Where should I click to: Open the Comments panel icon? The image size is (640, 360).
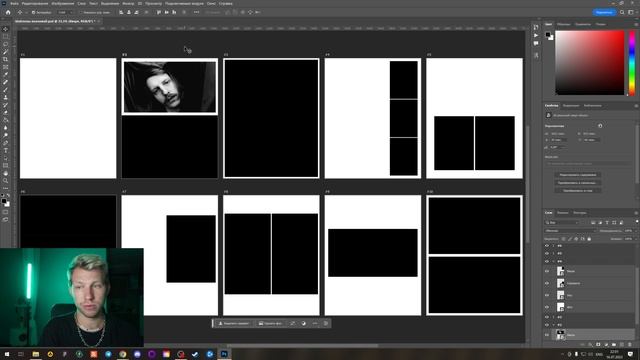click(536, 43)
